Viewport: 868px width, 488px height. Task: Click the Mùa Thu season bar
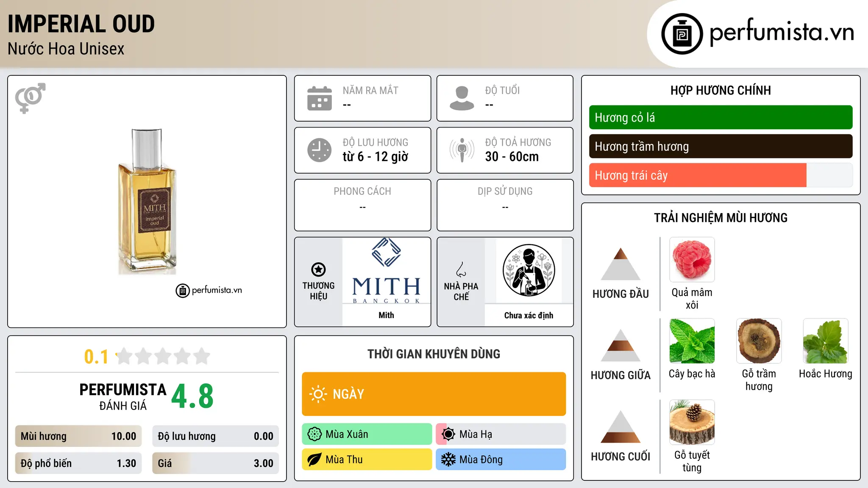[x=367, y=460]
